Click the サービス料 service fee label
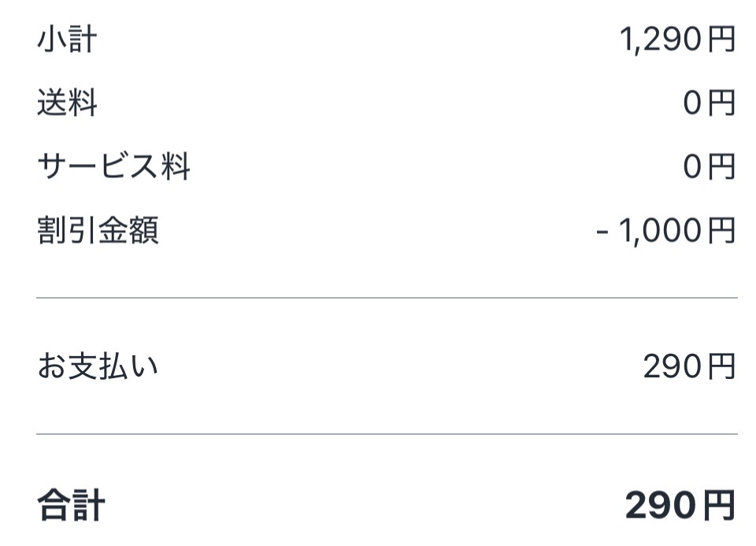Image resolution: width=756 pixels, height=546 pixels. [x=113, y=167]
